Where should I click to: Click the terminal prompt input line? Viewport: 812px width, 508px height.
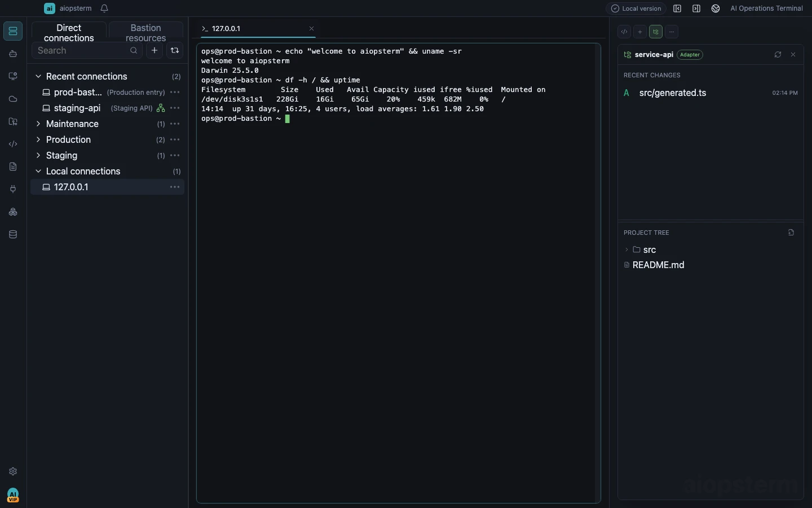(245, 119)
